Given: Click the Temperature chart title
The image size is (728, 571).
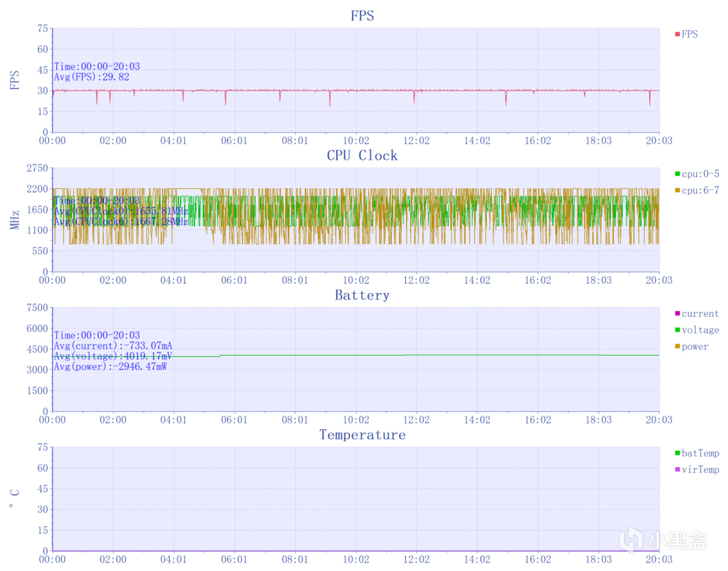Looking at the screenshot, I should [362, 434].
